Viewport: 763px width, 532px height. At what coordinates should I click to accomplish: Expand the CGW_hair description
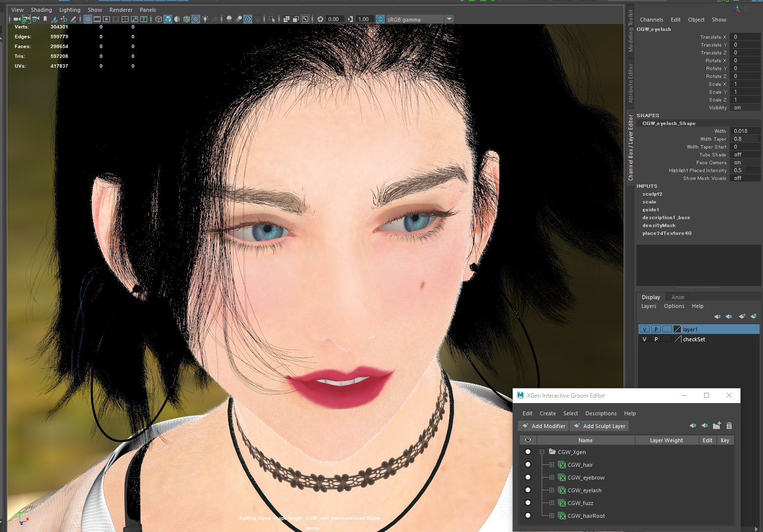coord(552,465)
